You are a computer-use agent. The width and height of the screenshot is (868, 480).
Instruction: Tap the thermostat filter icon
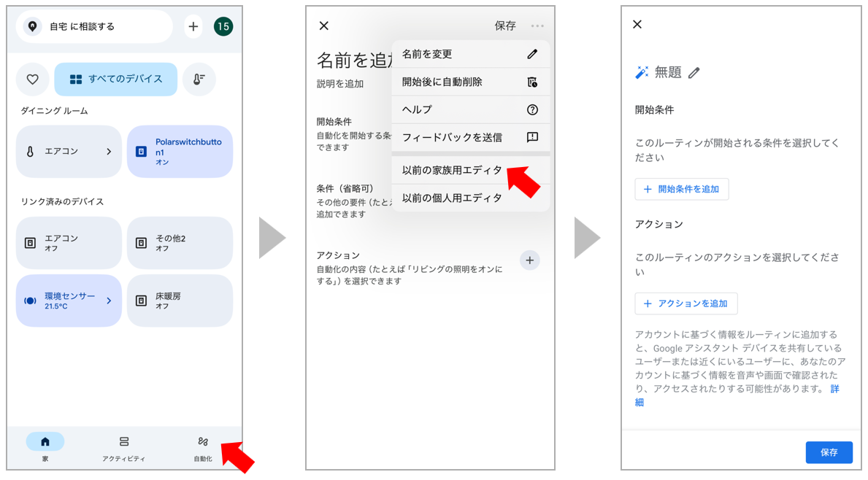tap(199, 79)
